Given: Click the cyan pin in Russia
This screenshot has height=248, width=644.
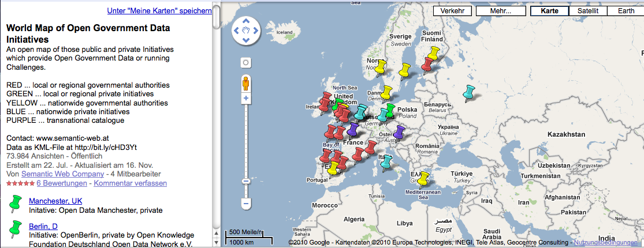Looking at the screenshot, I should tap(468, 92).
